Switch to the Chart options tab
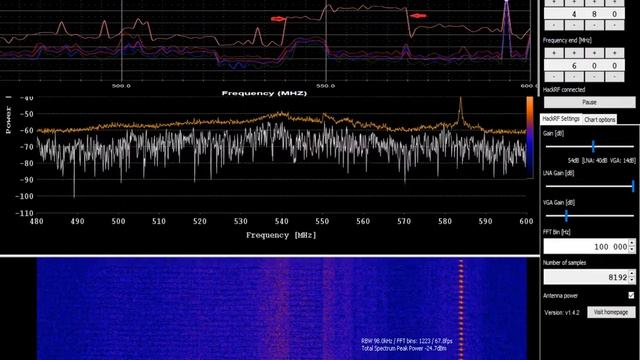Viewport: 640px width, 360px height. coord(599,120)
